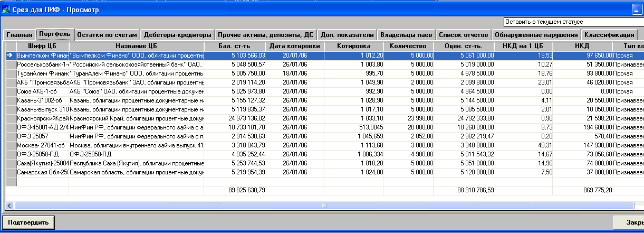Image resolution: width=644 pixels, height=233 pixels.
Task: Sort by Название ЦБ column header
Action: [x=136, y=46]
